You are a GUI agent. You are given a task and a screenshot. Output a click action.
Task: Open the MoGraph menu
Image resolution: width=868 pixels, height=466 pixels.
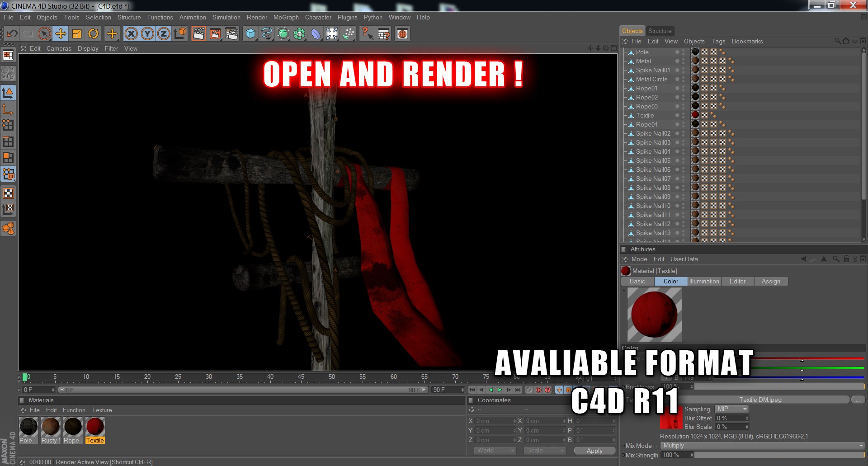click(x=286, y=17)
